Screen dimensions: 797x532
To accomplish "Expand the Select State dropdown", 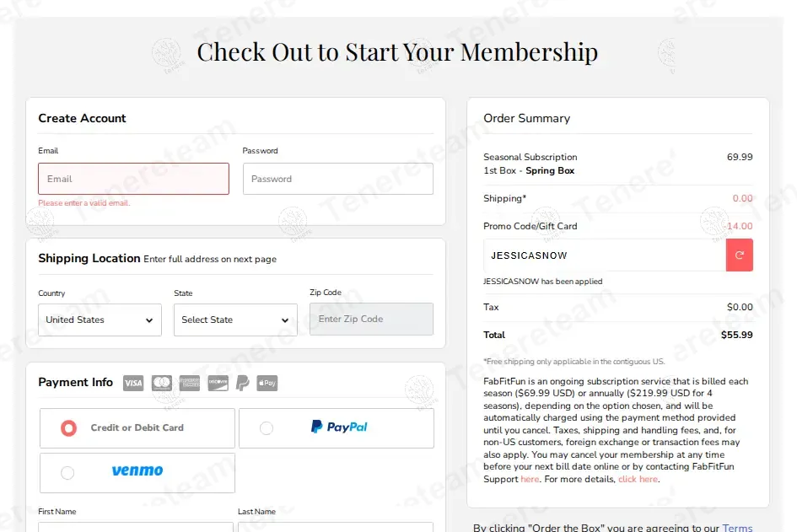I will pos(235,320).
